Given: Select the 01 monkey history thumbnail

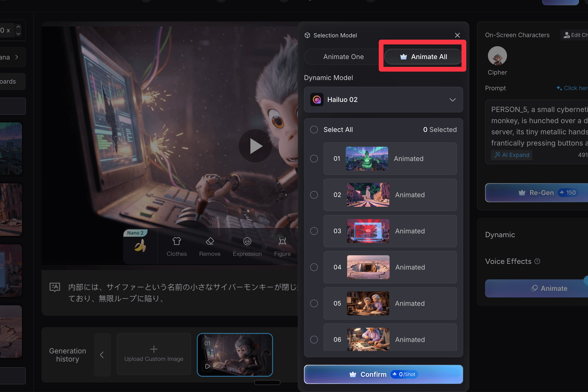Looking at the screenshot, I should tap(235, 355).
